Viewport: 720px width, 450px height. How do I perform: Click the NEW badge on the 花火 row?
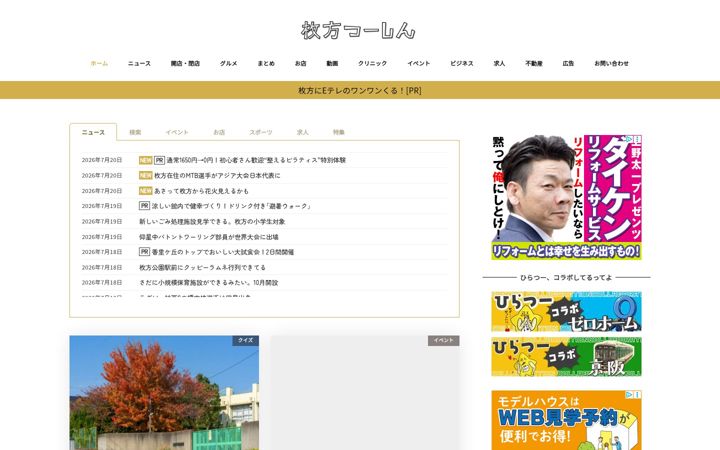point(145,191)
